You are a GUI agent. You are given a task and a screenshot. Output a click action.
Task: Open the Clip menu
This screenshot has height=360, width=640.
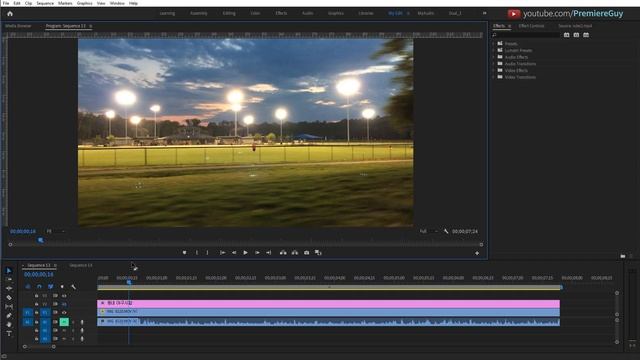coord(28,3)
